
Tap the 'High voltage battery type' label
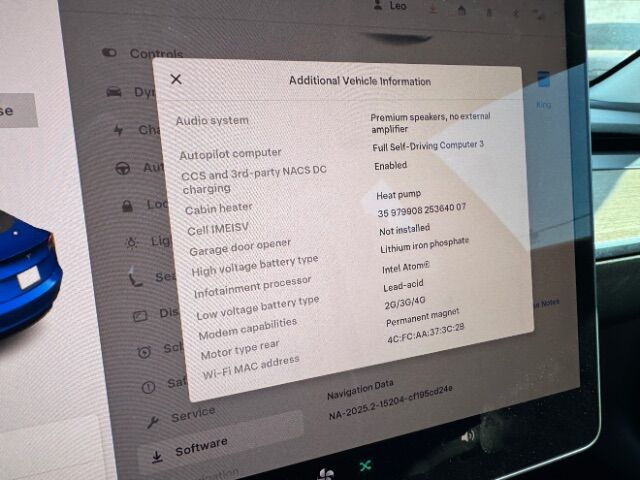click(x=255, y=265)
